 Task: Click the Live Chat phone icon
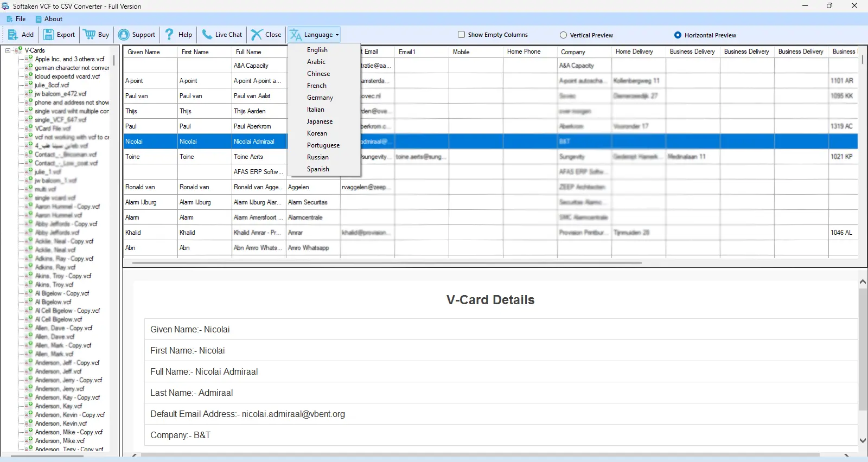[x=207, y=34]
